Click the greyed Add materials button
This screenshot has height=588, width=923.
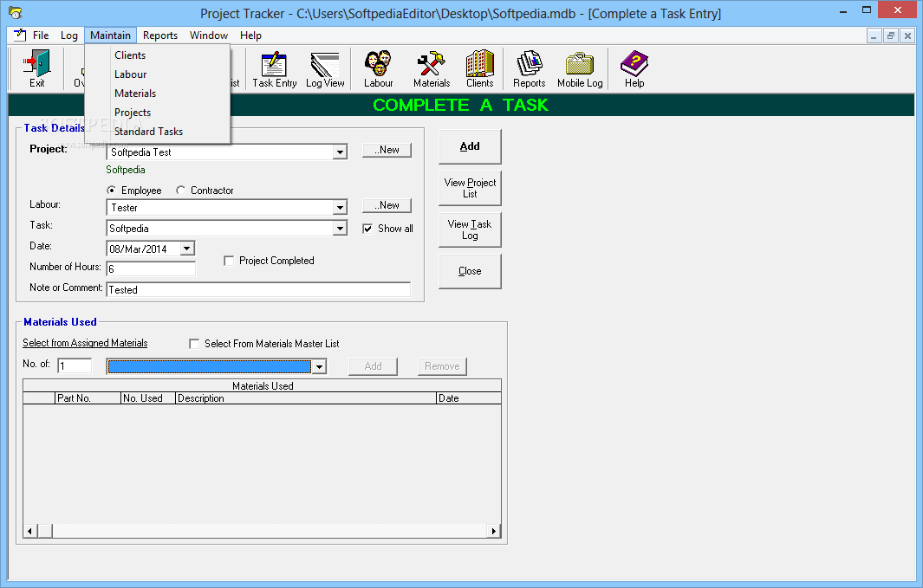[x=373, y=366]
